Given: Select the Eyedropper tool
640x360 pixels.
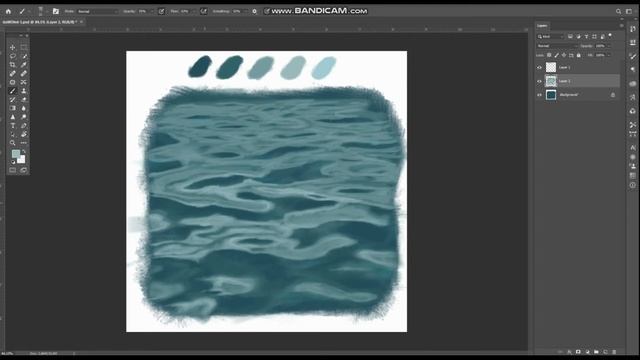Looking at the screenshot, I should (24, 65).
